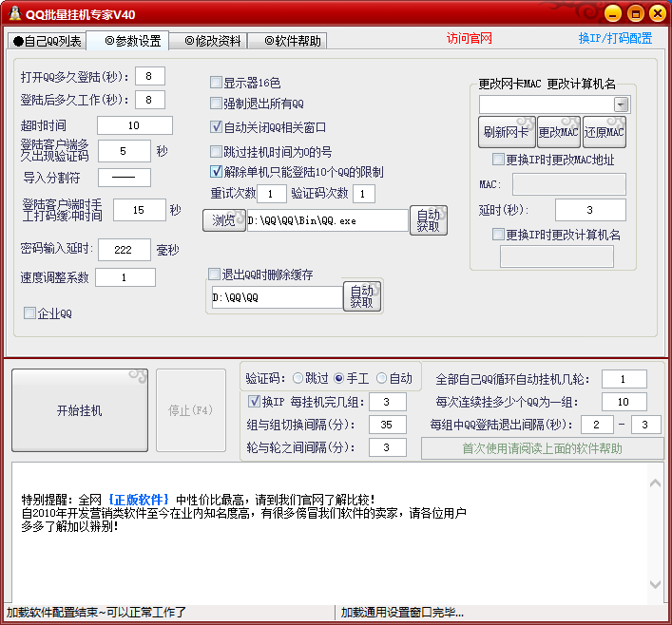Select the 参数设置 tab
Screen dimensions: 672x625
point(127,41)
